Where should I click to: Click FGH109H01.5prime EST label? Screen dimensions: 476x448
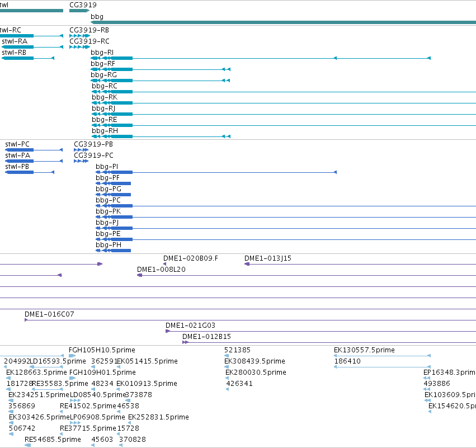[102, 372]
